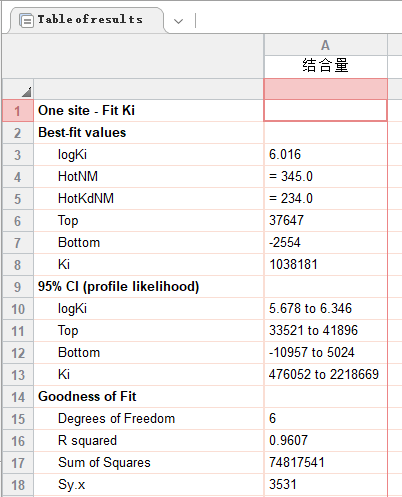Viewport: 402px width, 497px height.
Task: Open the results tab dropdown chevron
Action: [179, 21]
